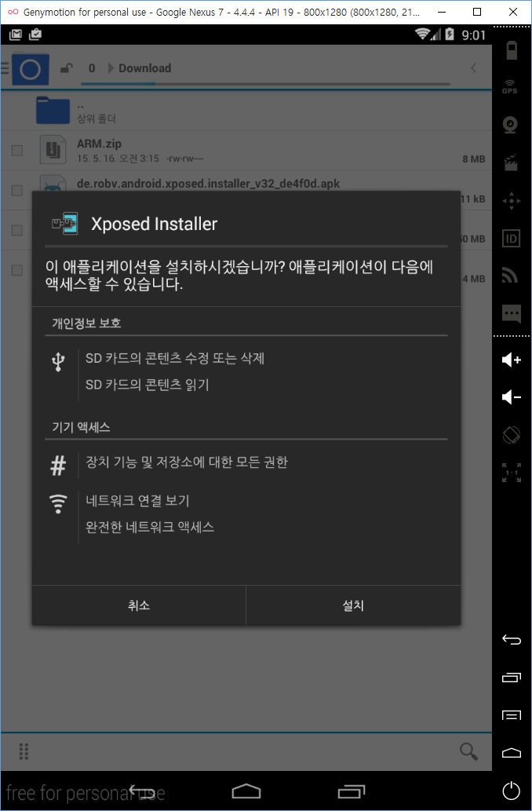Open the remote control arrows widget
532x811 pixels.
pyautogui.click(x=511, y=200)
